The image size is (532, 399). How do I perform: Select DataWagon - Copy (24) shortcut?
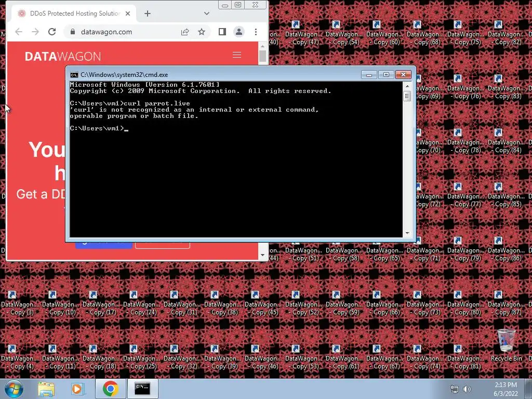141,303
